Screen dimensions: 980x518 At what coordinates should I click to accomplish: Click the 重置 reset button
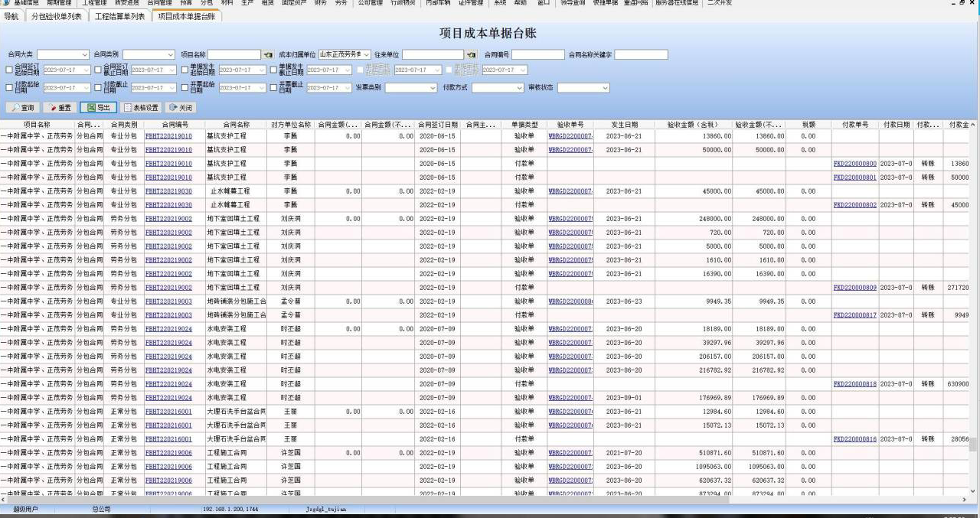60,108
